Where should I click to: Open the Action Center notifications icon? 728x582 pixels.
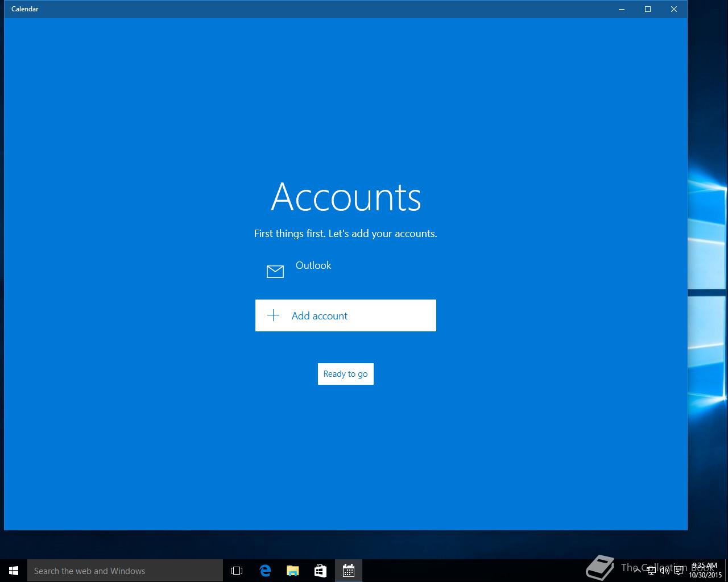point(679,571)
